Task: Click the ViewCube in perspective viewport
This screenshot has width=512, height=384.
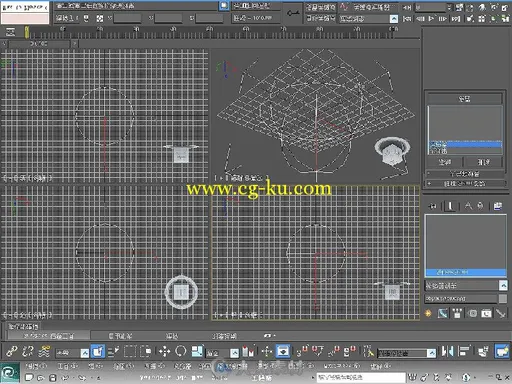Action: pyautogui.click(x=392, y=152)
